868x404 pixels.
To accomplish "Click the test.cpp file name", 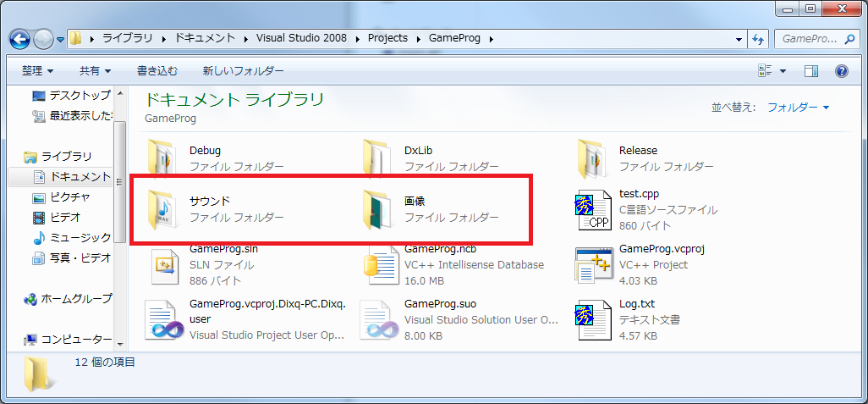I will click(x=639, y=194).
